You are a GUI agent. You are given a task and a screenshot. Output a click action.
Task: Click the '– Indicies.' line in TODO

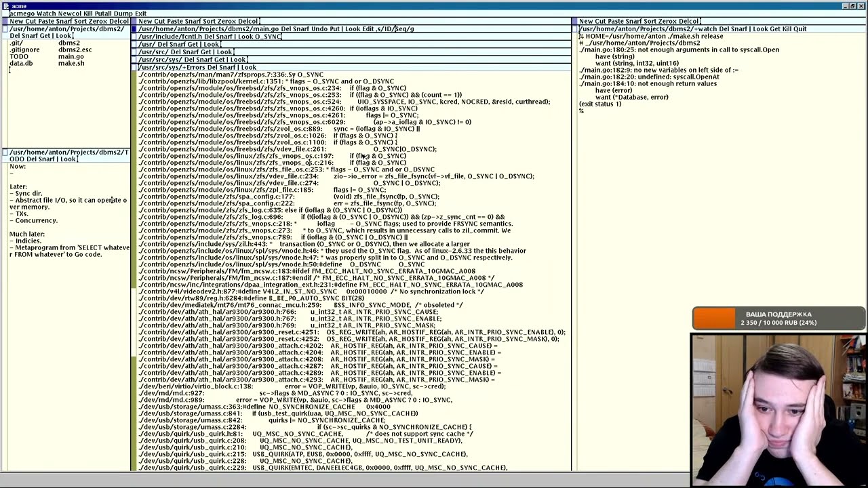tap(26, 241)
